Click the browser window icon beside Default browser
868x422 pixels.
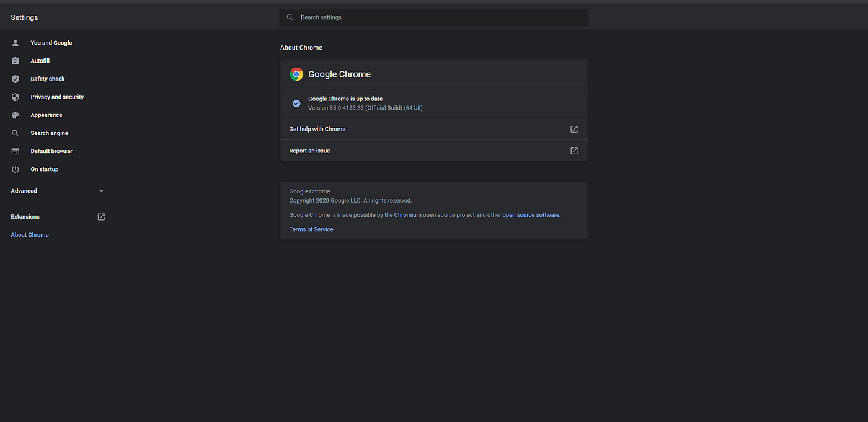point(15,151)
